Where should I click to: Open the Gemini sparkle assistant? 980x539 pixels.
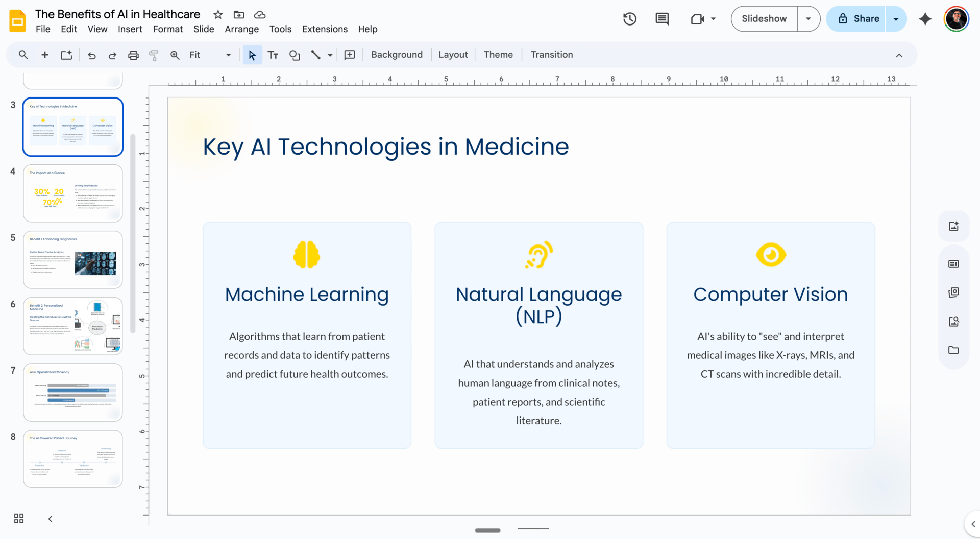tap(925, 19)
